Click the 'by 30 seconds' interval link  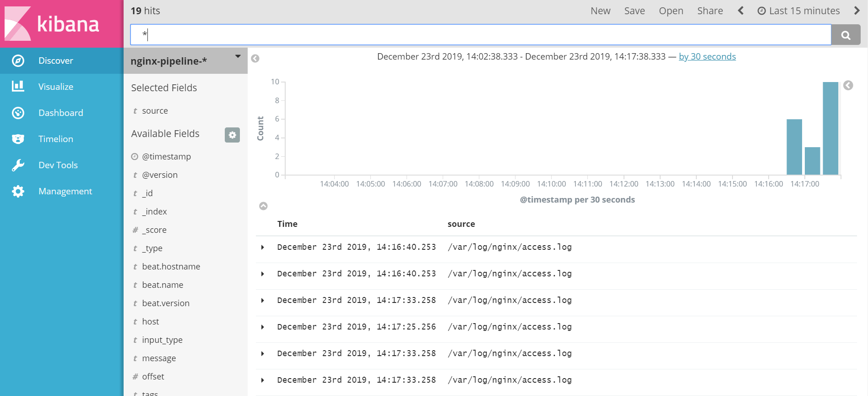coord(707,56)
